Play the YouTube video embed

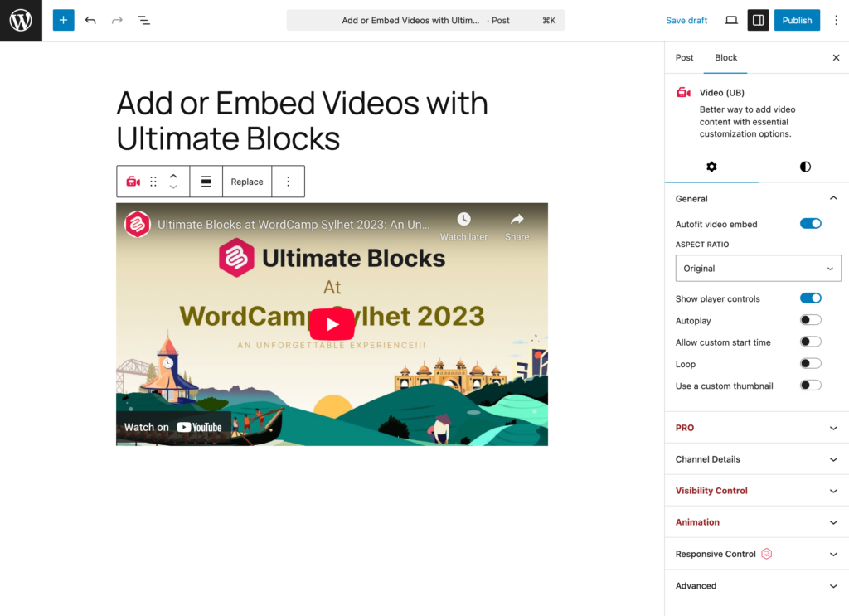click(x=332, y=324)
